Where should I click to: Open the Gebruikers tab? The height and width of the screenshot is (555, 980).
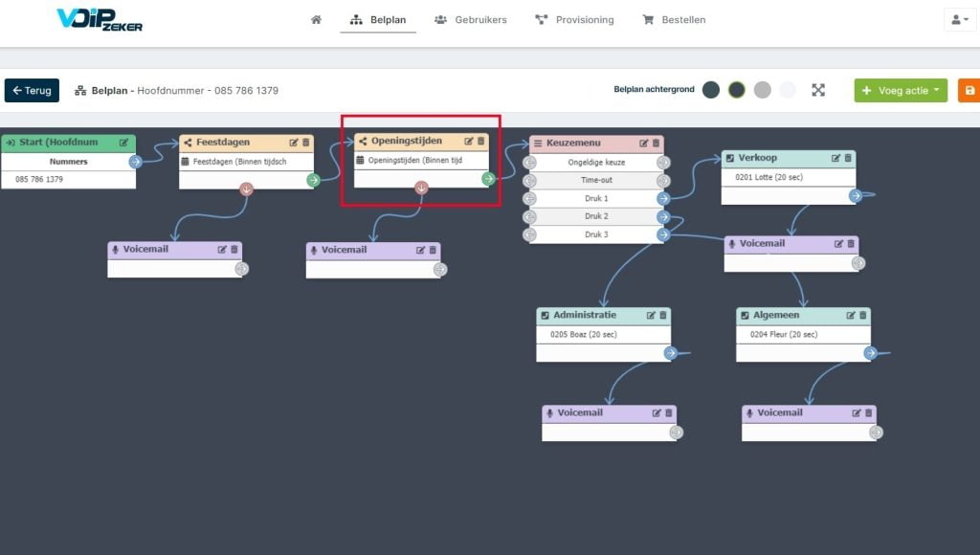(x=471, y=19)
